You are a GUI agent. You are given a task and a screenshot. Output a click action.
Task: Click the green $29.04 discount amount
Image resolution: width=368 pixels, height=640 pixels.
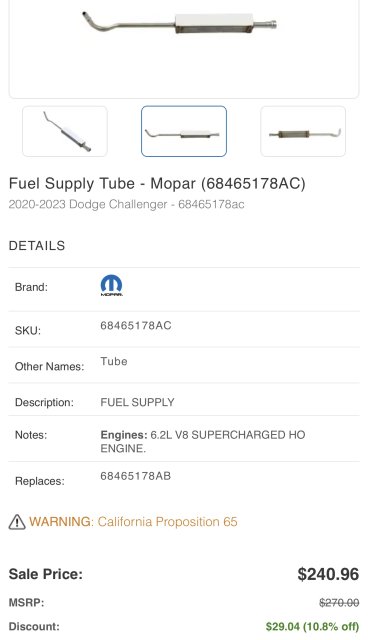pos(313,627)
